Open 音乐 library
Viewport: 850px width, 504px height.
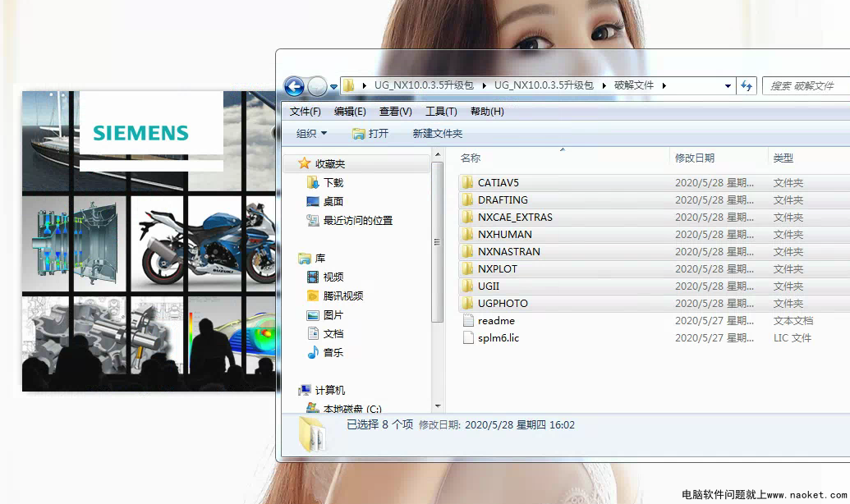point(325,352)
